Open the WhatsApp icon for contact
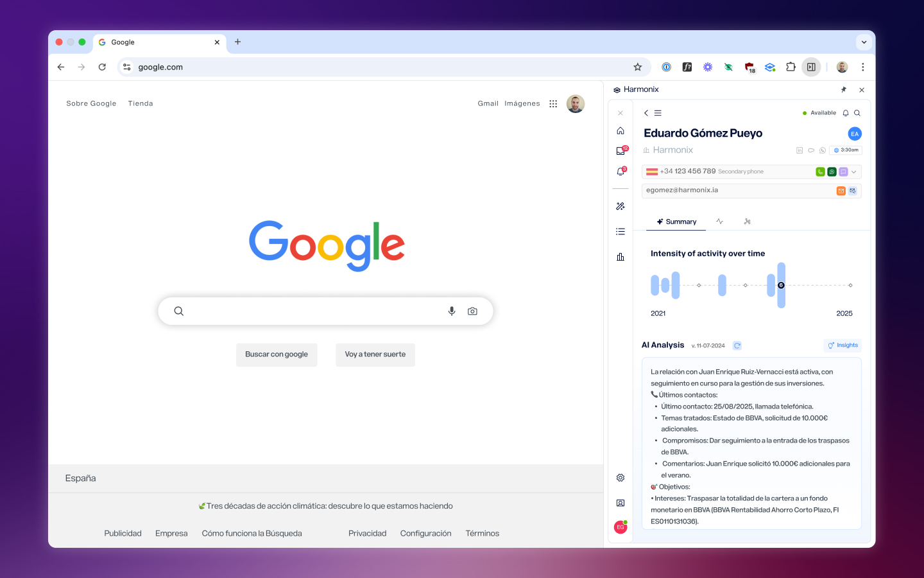This screenshot has width=924, height=578. pos(823,150)
